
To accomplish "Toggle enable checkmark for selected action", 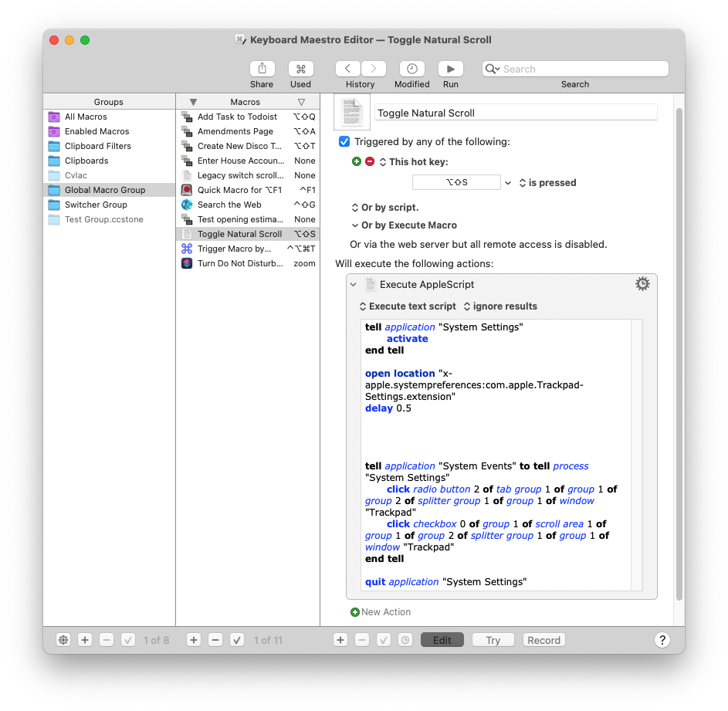I will [x=384, y=640].
